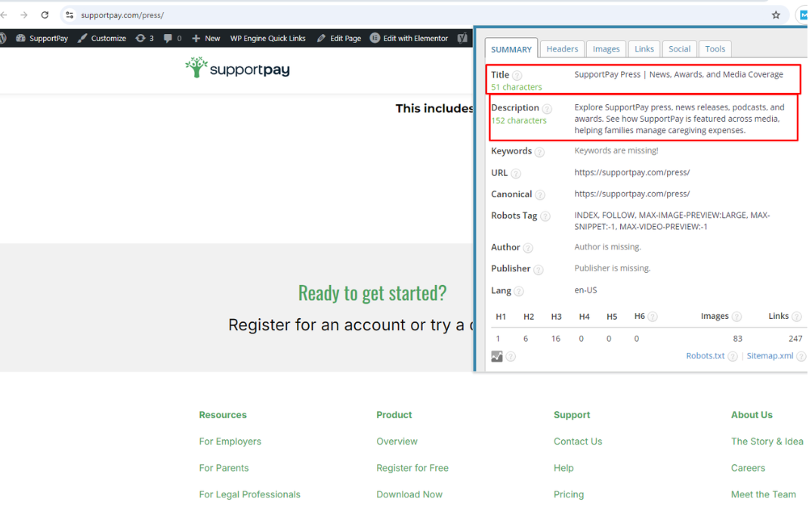
Task: Switch to the Headers tab
Action: (x=562, y=49)
